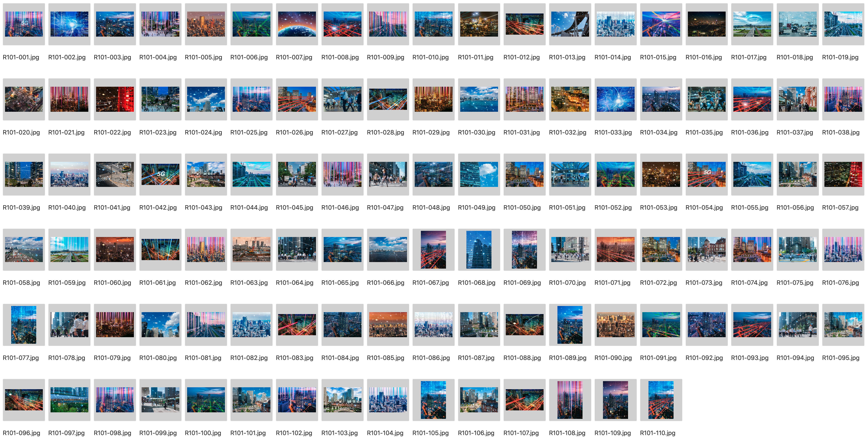This screenshot has width=868, height=442.
Task: Select the R101-042.jpg 5G thumbnail
Action: tap(160, 174)
